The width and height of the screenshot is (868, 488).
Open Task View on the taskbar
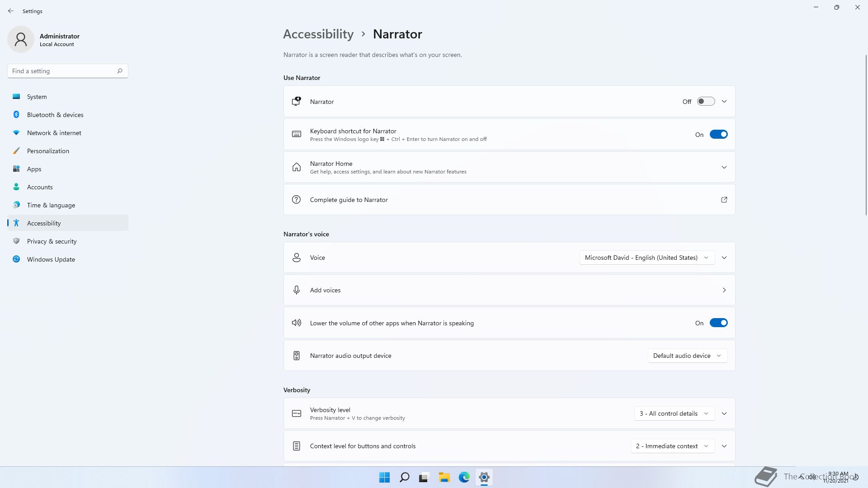[x=424, y=477]
